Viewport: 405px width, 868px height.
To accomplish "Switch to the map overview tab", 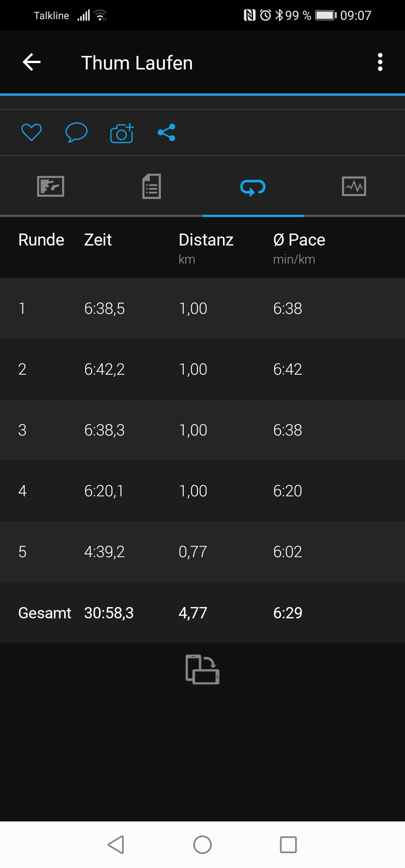I will click(51, 186).
